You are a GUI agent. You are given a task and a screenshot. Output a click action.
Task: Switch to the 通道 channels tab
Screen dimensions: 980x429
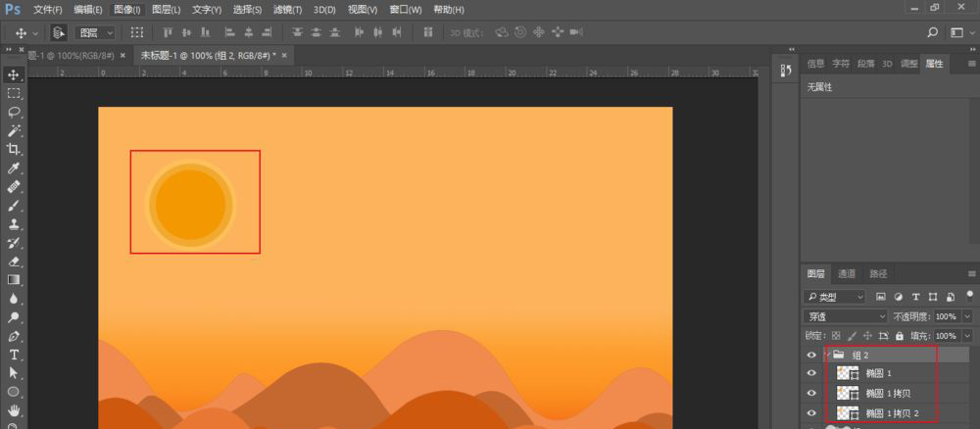(846, 273)
